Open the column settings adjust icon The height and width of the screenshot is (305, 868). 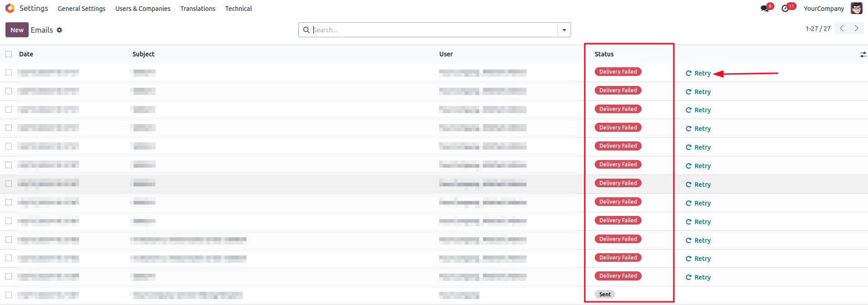pos(863,55)
